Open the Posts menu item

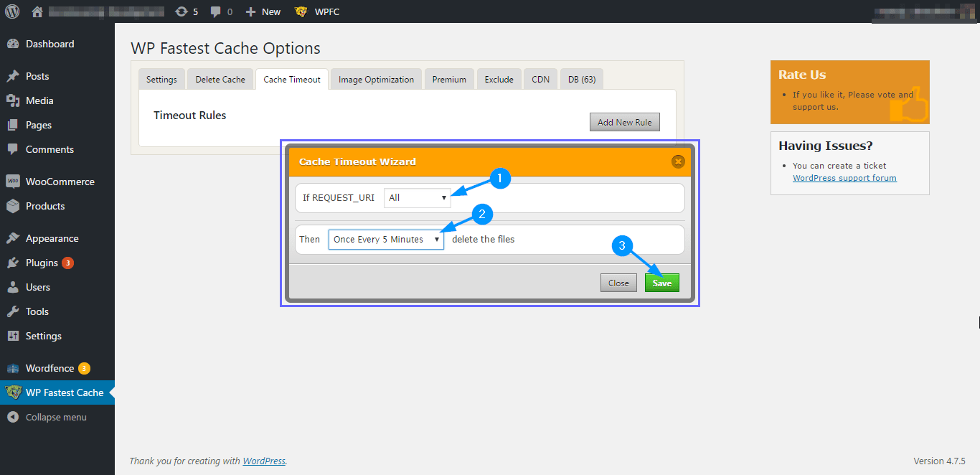click(x=37, y=76)
